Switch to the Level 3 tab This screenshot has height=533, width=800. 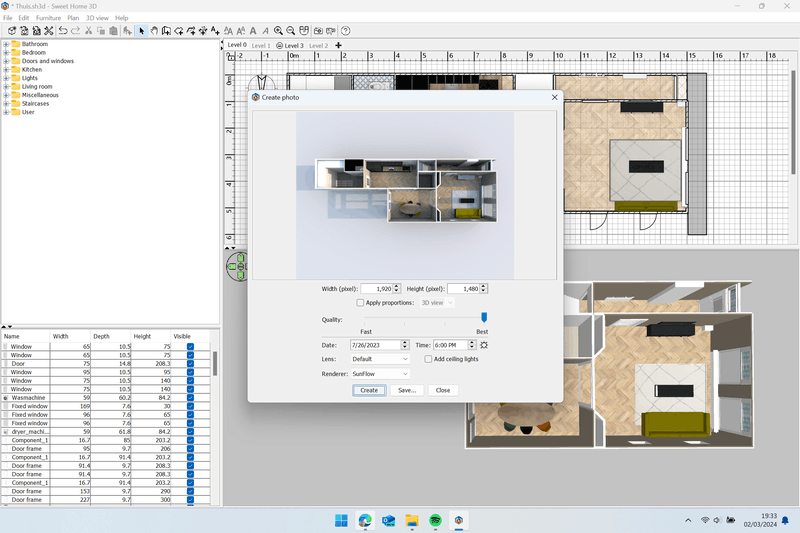coord(291,46)
